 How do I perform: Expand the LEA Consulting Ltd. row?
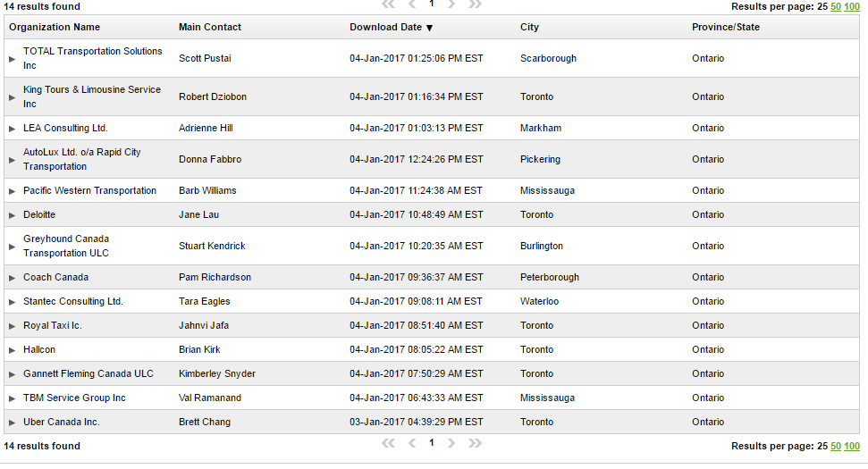(13, 129)
